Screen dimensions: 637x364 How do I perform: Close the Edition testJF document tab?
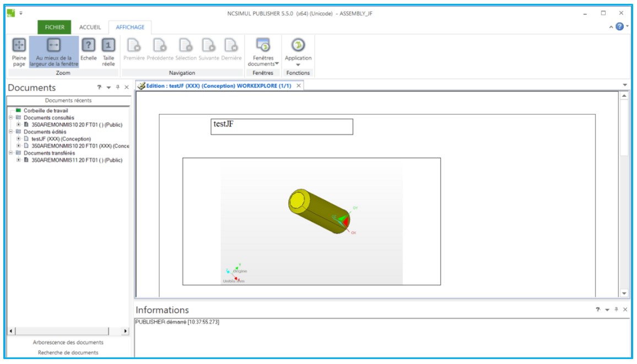[299, 85]
